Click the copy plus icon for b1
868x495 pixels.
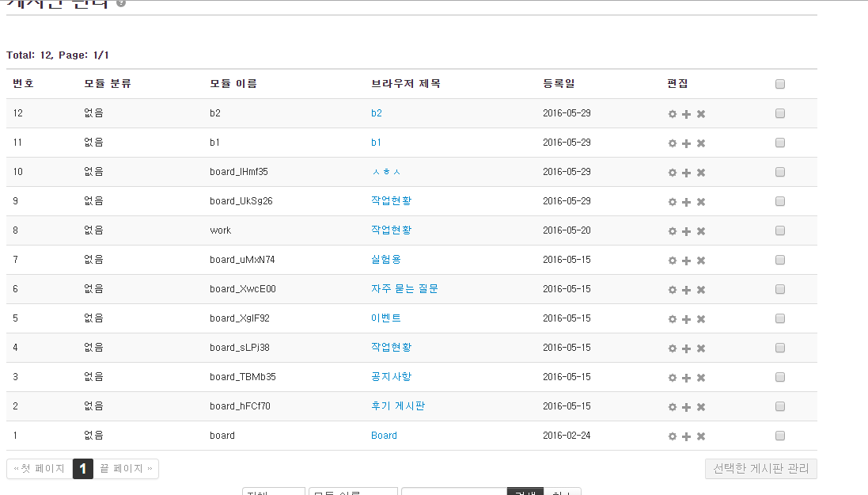[x=687, y=143]
